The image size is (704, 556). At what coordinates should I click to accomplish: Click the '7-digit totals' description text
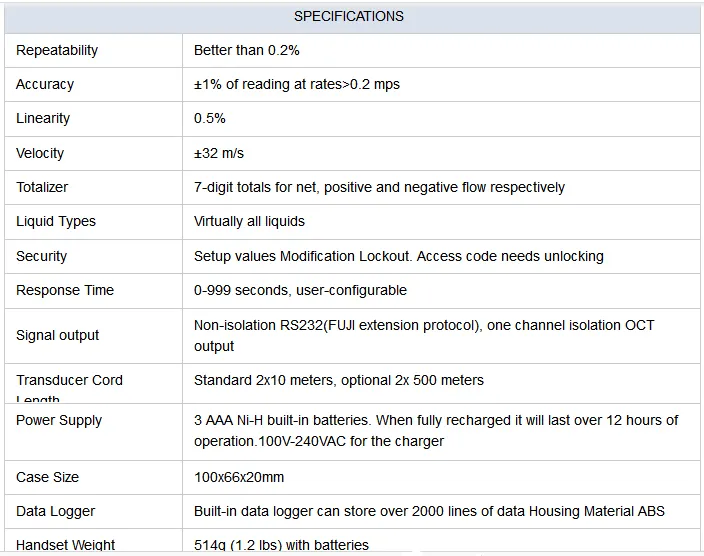point(379,187)
